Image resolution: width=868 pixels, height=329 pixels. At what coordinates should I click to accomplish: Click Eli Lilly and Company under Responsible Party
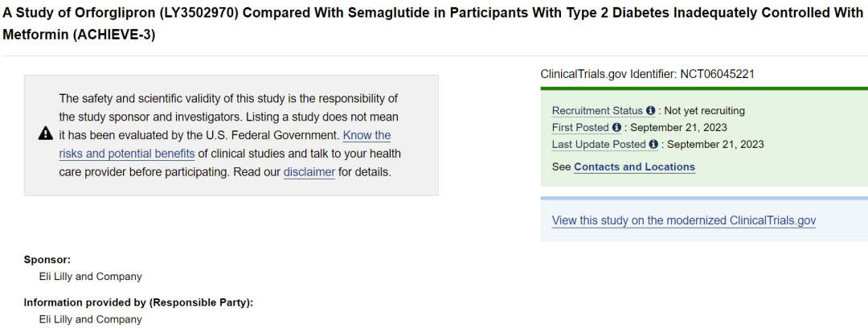(91, 319)
